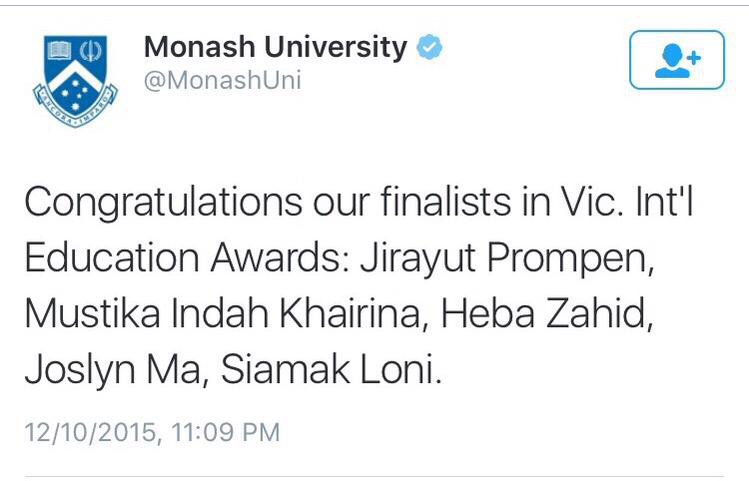Open the @MonashUni handle profile

pos(223,80)
